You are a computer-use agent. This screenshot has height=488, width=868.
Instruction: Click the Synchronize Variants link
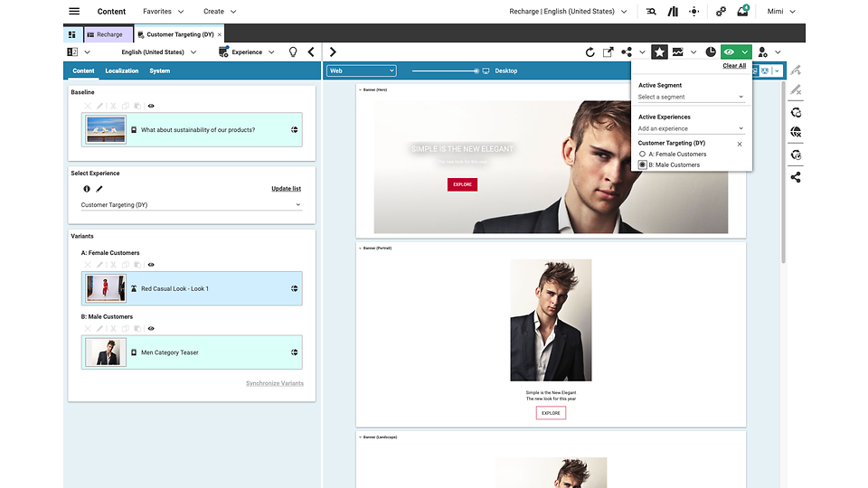[x=275, y=383]
